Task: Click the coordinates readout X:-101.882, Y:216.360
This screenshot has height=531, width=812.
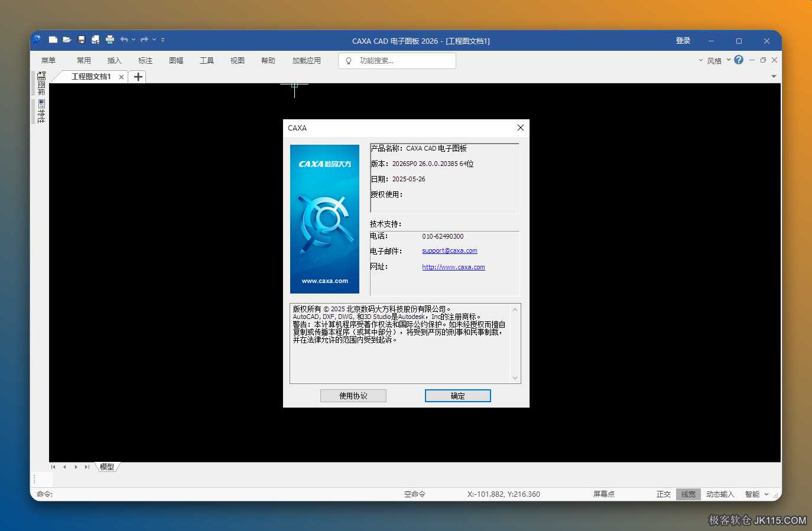Action: pyautogui.click(x=504, y=494)
